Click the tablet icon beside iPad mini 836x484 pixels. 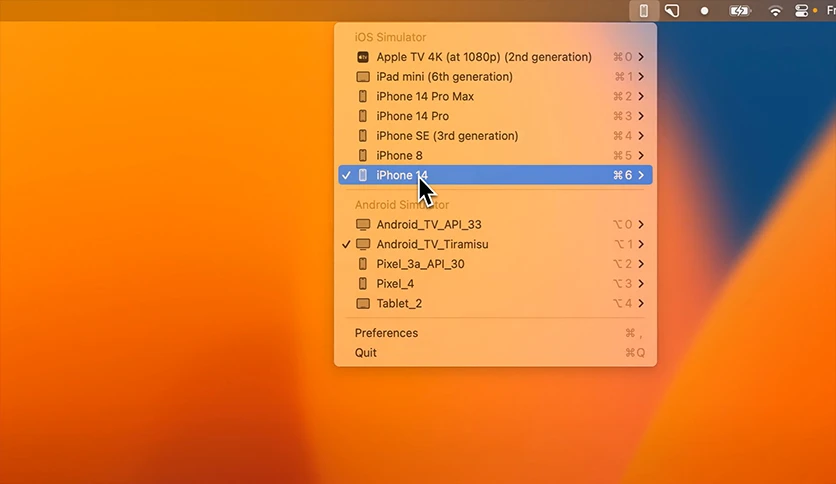click(x=363, y=77)
